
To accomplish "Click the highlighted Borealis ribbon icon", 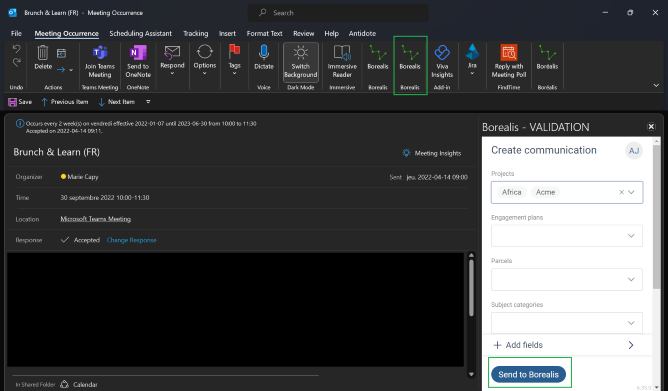I will click(410, 58).
